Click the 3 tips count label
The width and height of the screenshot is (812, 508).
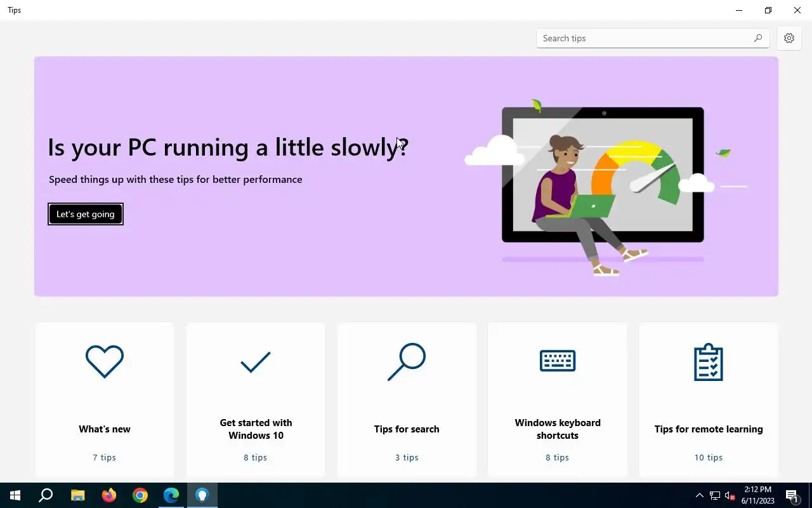[407, 457]
